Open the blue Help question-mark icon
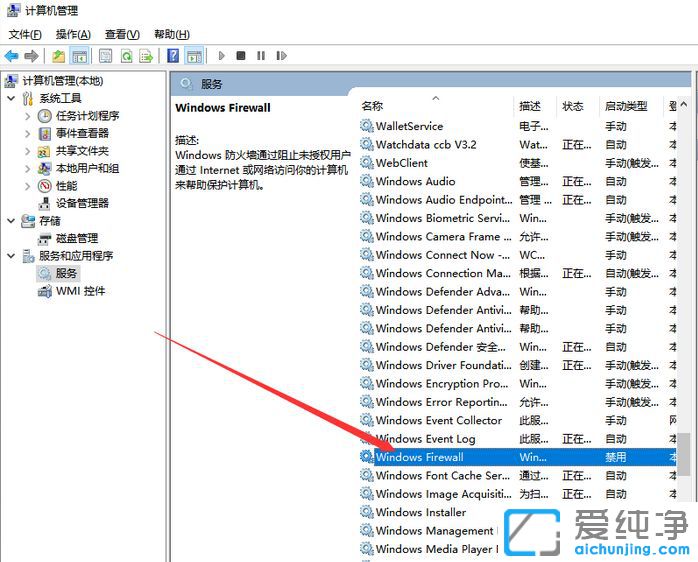 point(174,56)
